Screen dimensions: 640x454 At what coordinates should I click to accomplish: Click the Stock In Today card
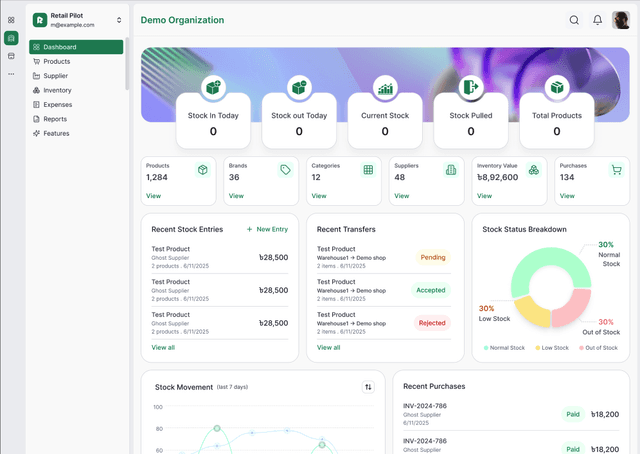click(213, 122)
